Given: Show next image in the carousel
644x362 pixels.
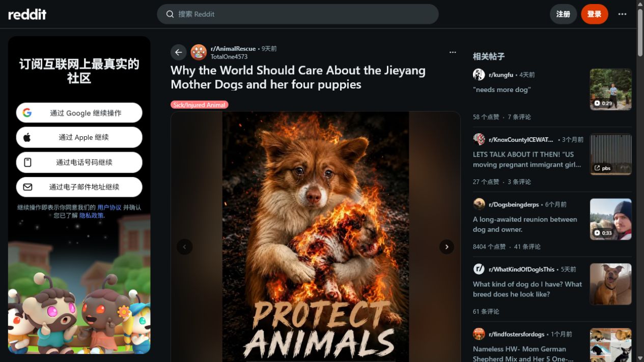Looking at the screenshot, I should (x=446, y=247).
